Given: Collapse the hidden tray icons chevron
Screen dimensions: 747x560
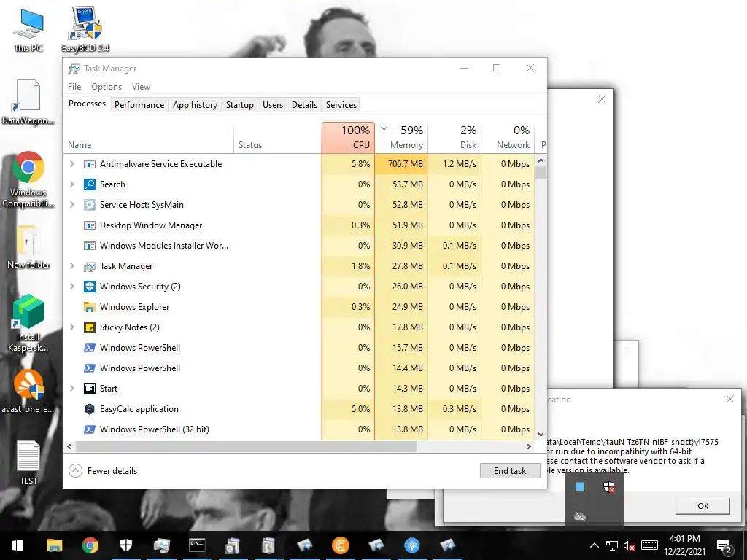Looking at the screenshot, I should tap(594, 545).
